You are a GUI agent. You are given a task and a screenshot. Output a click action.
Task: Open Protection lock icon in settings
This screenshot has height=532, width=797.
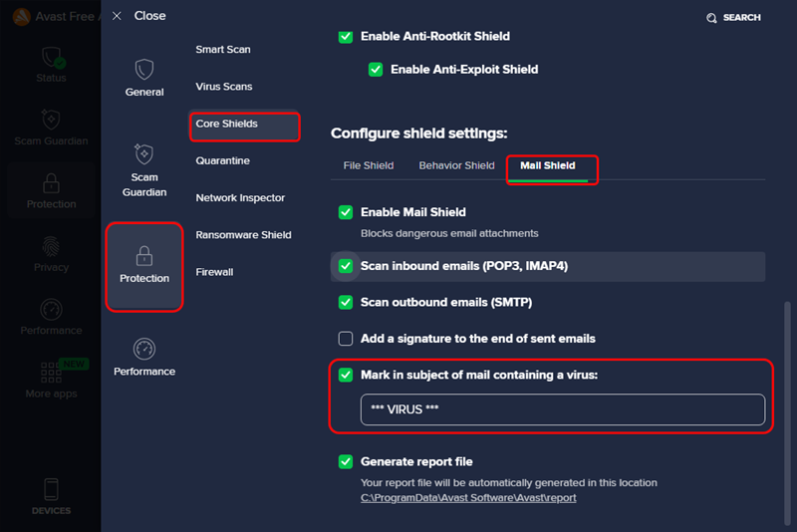pyautogui.click(x=143, y=256)
